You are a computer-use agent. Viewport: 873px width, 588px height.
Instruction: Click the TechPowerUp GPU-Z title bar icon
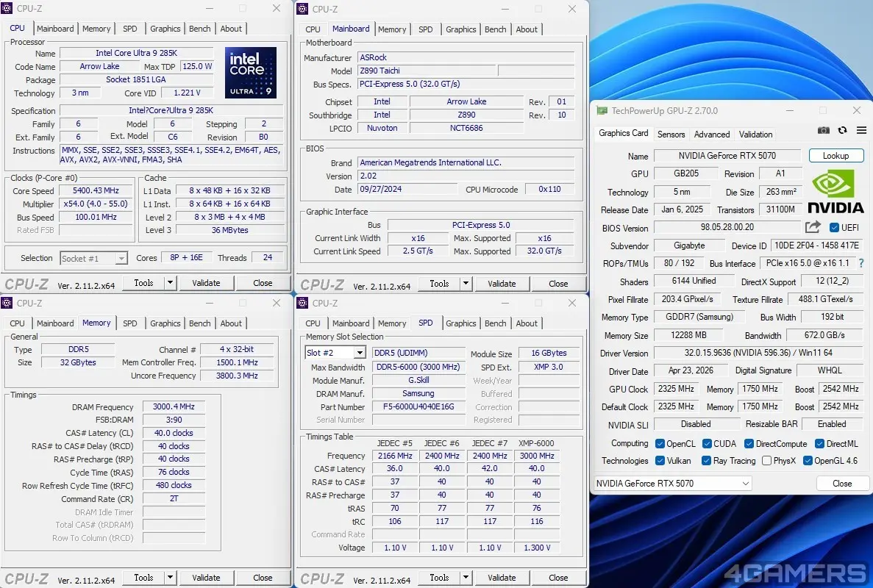click(x=602, y=110)
